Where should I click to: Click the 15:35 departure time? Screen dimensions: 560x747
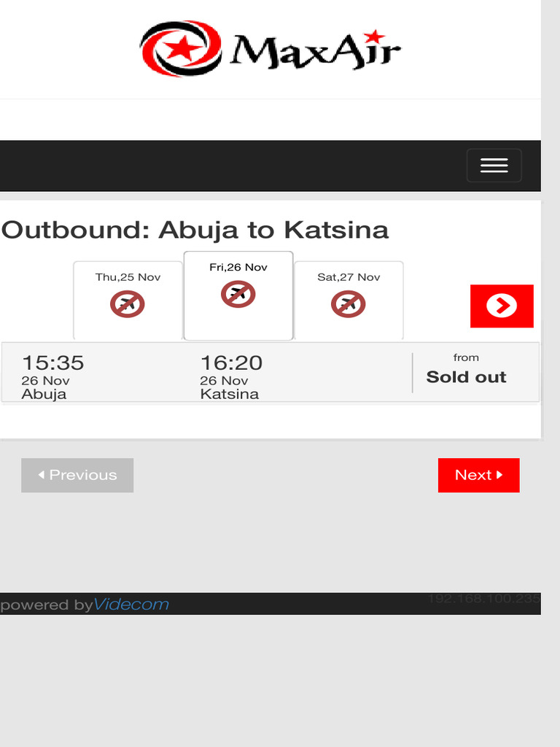tap(52, 363)
